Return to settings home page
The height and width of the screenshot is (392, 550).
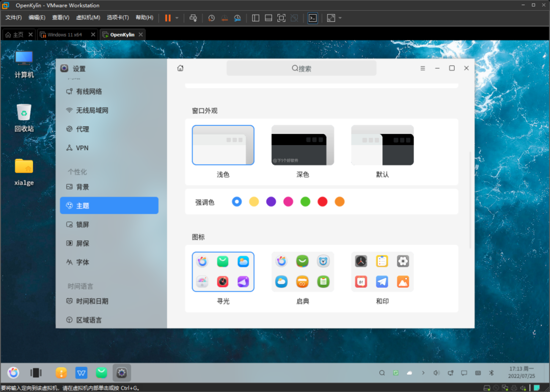tap(180, 67)
